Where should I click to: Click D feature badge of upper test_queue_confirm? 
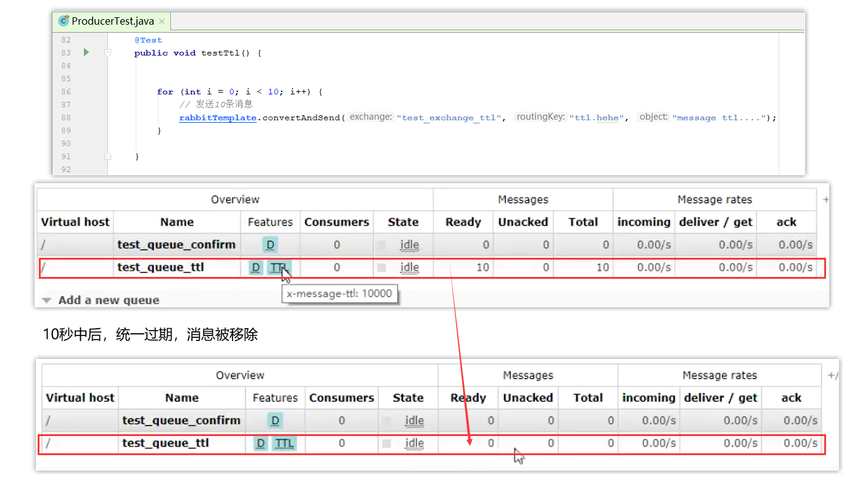coord(270,245)
